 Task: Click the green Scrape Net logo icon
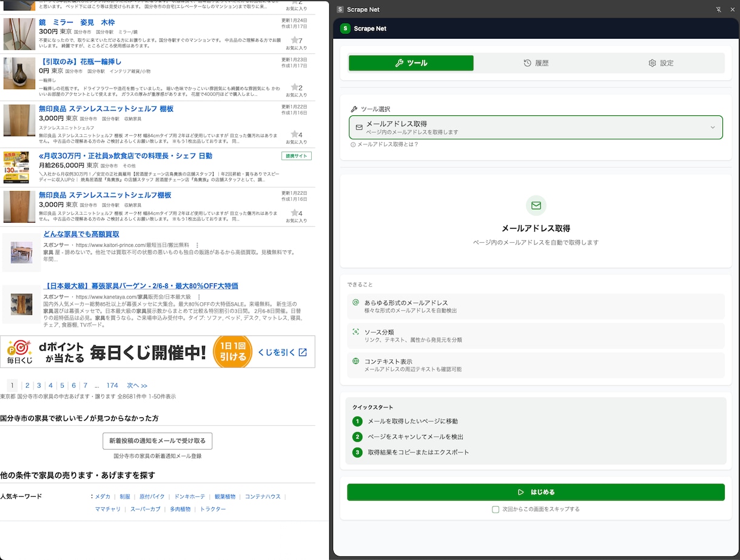click(x=345, y=29)
